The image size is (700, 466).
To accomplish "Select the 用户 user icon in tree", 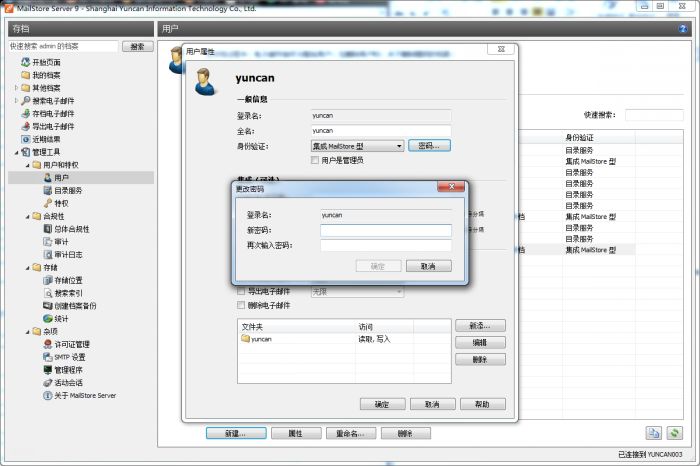I will click(48, 178).
